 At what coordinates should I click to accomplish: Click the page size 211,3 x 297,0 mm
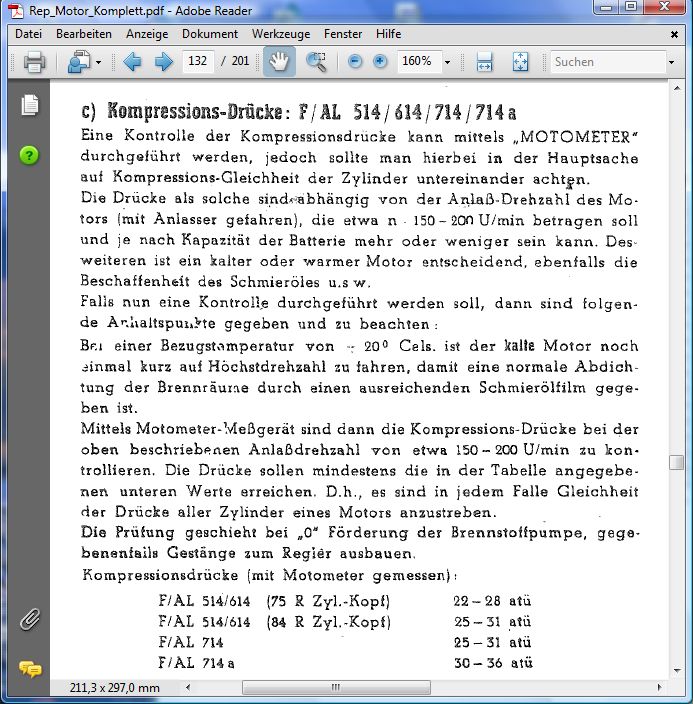point(115,687)
